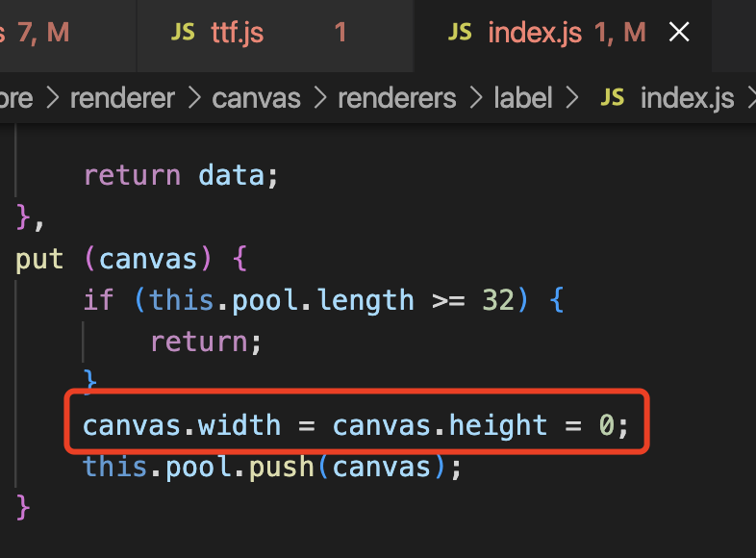Click the JS icon on ttf.js tab

(183, 33)
